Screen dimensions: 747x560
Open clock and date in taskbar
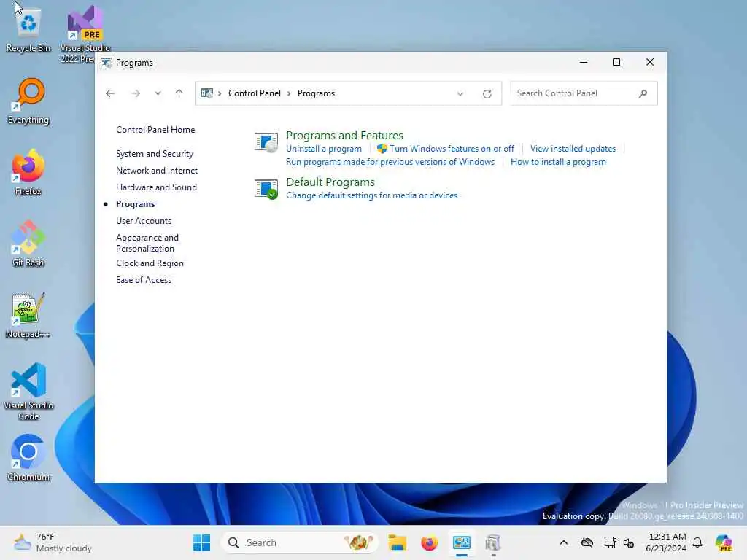[x=666, y=542]
